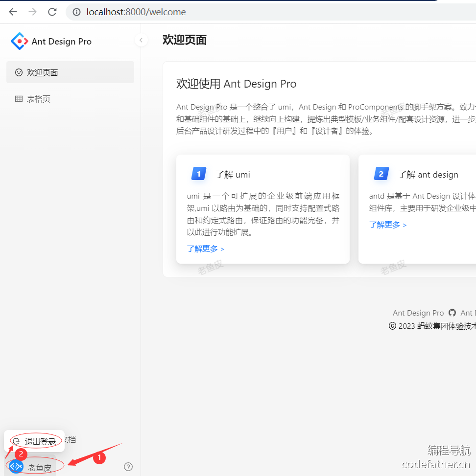
Task: Click the Ant Design Pro footer link
Action: coord(418,313)
